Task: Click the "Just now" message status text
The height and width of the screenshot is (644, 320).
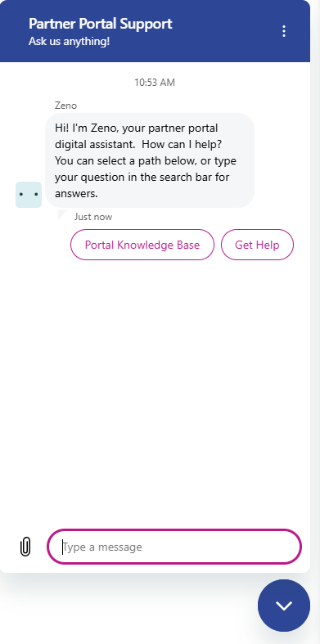Action: [x=92, y=217]
